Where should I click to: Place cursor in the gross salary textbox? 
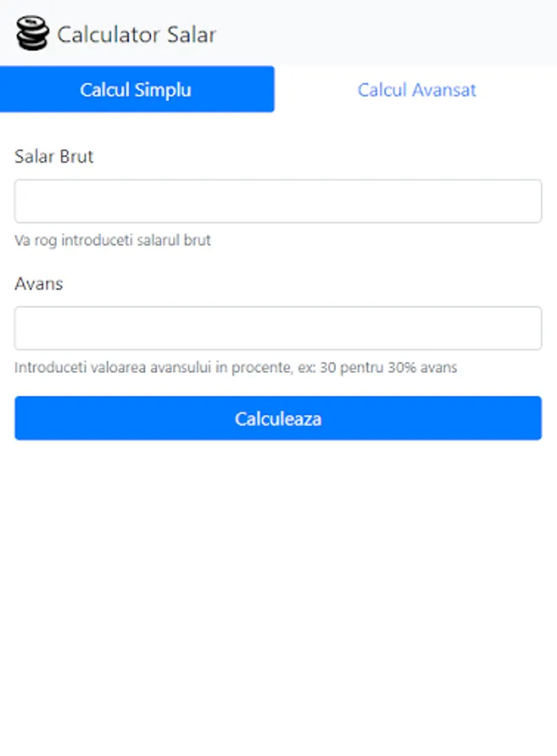[x=278, y=202]
